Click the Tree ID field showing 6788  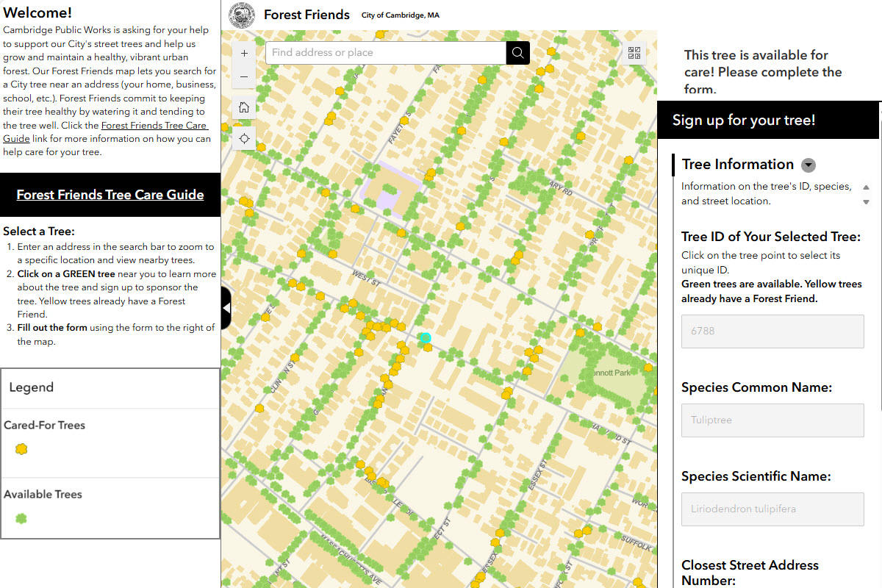click(x=772, y=331)
